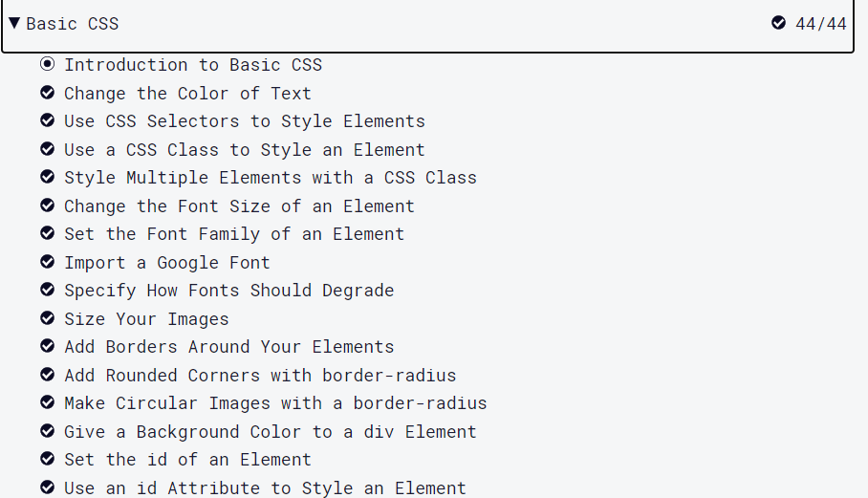This screenshot has width=868, height=498.
Task: Click the radio icon beside Introduction to Basic CSS
Action: (48, 64)
